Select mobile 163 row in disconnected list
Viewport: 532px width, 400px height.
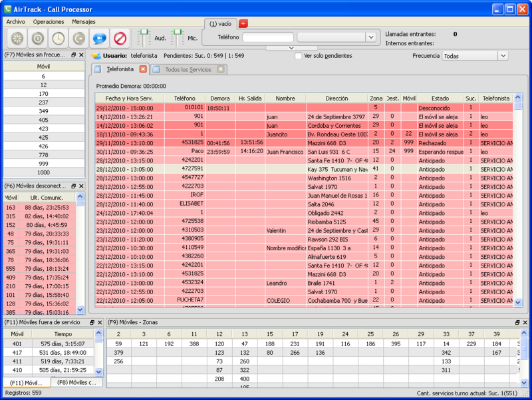40,208
